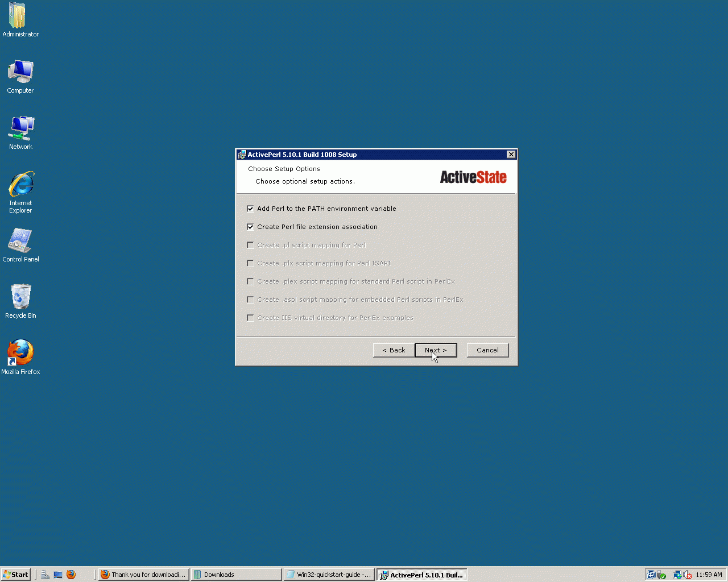This screenshot has width=728, height=582.
Task: Click the VMware Tools tray icon
Action: [651, 575]
